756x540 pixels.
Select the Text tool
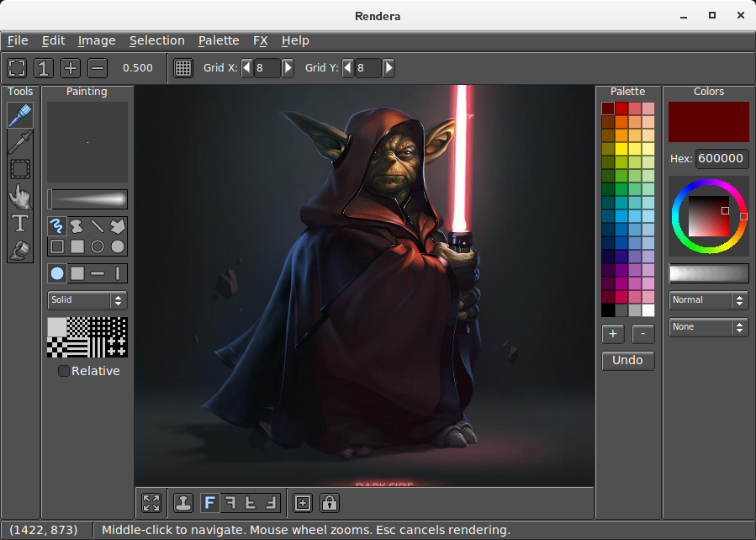[19, 223]
